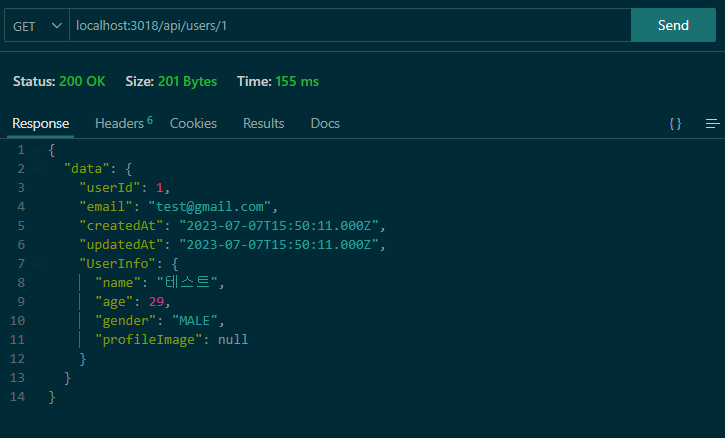Click the curly braces format icon
Image resolution: width=725 pixels, height=438 pixels.
pyautogui.click(x=675, y=123)
